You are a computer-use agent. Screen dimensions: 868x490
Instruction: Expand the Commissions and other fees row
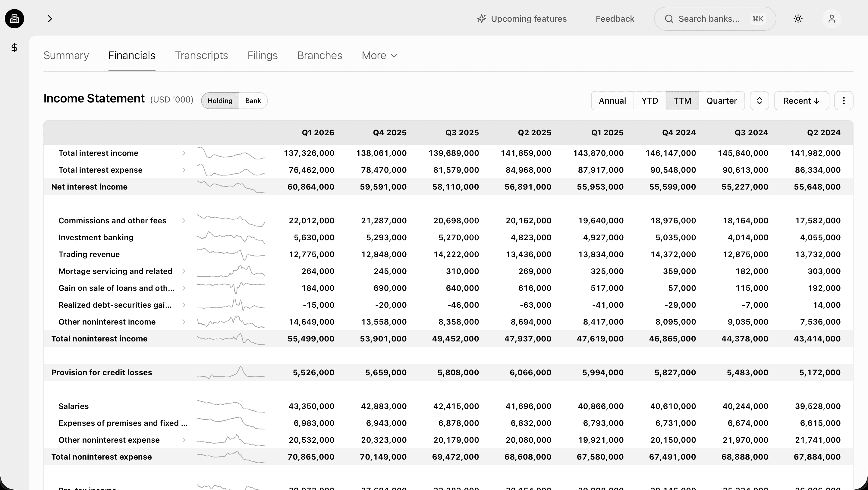184,220
